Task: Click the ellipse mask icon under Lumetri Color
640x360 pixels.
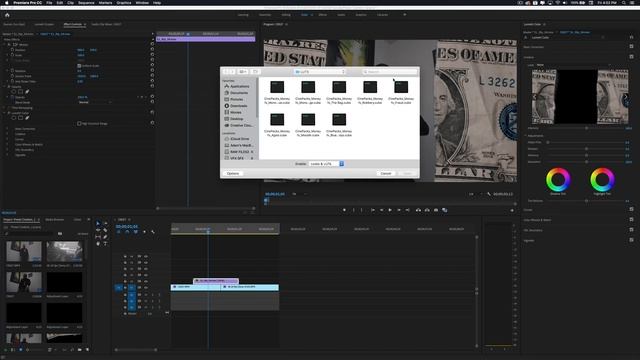Action: tap(13, 118)
